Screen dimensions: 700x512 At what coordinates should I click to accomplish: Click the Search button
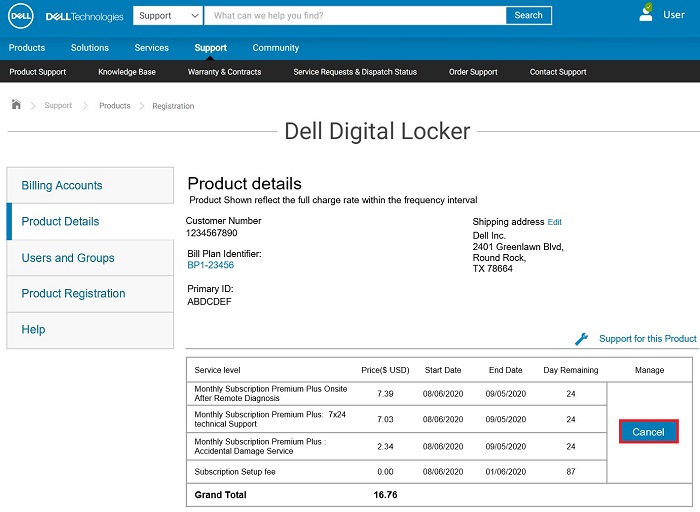[x=528, y=15]
